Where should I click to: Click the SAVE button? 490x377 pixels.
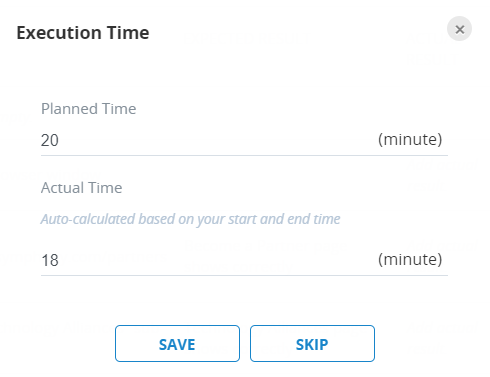click(x=177, y=343)
